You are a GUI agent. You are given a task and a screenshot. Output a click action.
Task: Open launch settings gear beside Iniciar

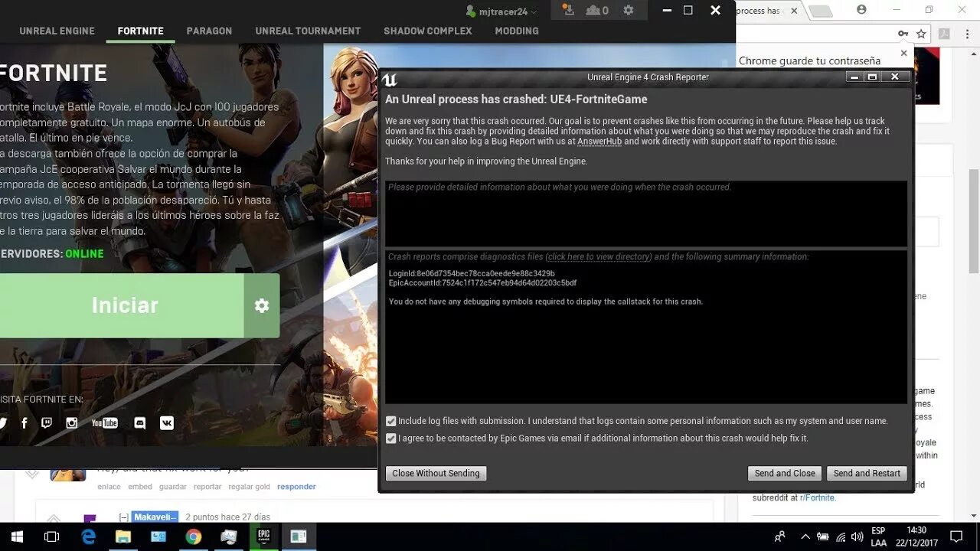click(262, 305)
